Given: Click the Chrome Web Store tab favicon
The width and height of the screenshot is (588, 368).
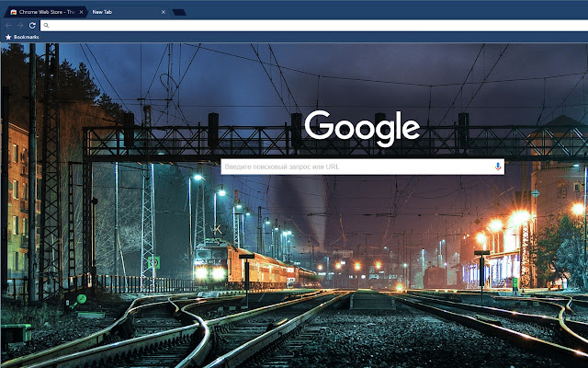Looking at the screenshot, I should pos(14,12).
